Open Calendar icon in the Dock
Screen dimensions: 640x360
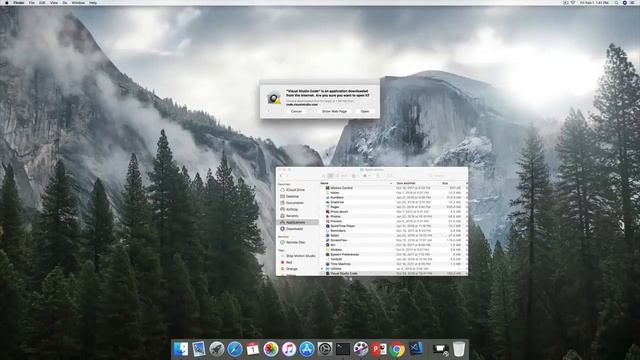tap(253, 349)
